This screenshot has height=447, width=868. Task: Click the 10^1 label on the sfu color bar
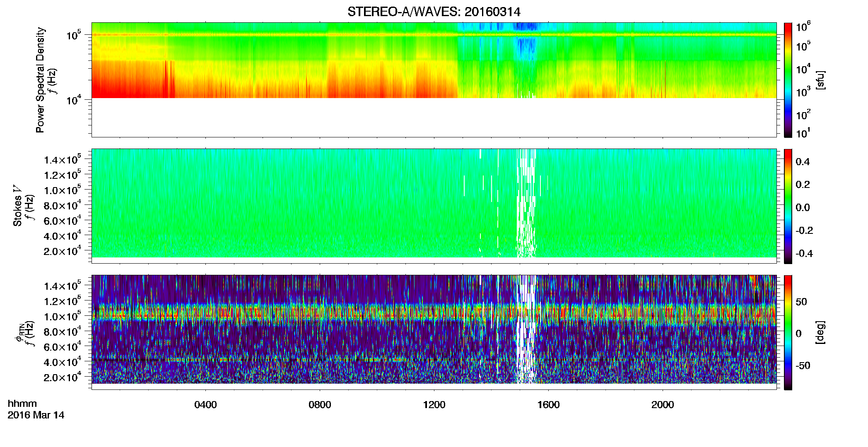[803, 133]
